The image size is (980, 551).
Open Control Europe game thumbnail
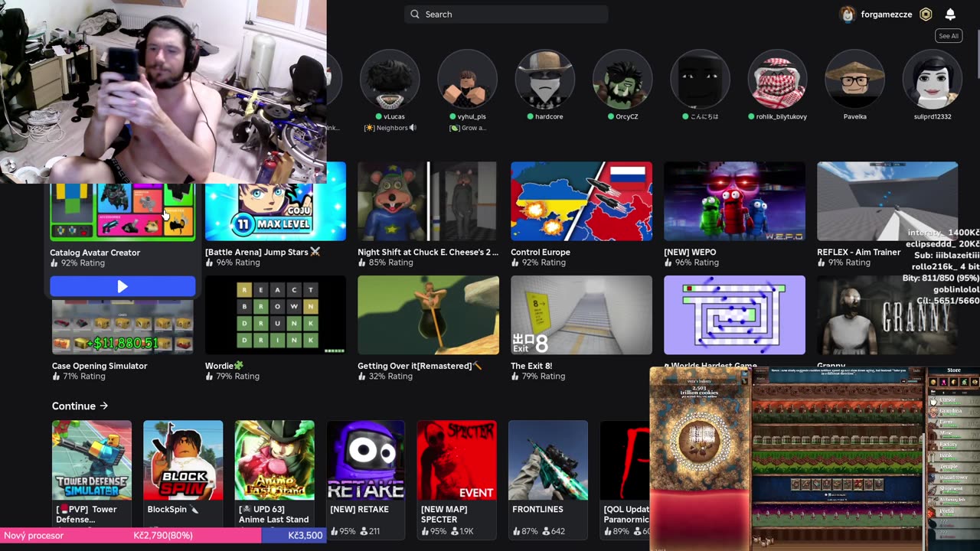coord(581,201)
